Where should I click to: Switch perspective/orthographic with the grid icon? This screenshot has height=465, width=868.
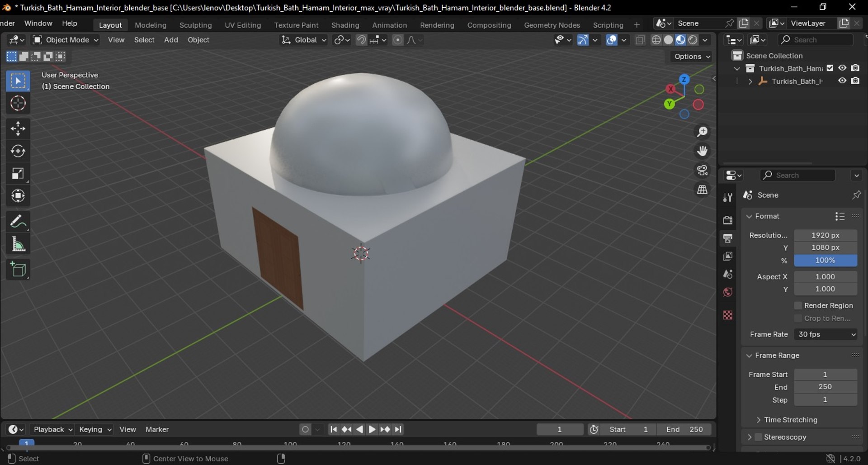[x=702, y=190]
